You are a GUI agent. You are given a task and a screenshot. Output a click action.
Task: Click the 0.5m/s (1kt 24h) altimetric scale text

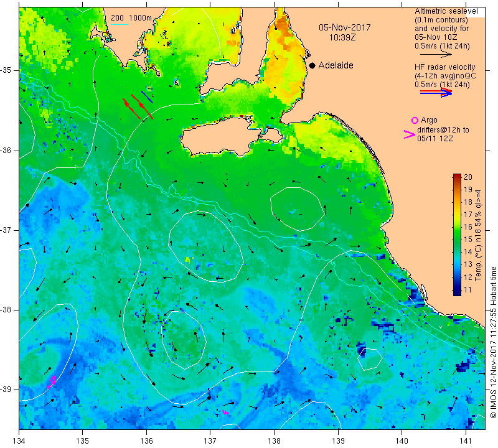tap(442, 46)
